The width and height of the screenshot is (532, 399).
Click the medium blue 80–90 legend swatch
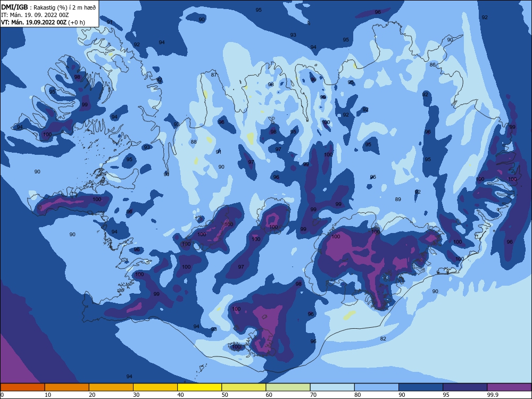click(x=377, y=387)
